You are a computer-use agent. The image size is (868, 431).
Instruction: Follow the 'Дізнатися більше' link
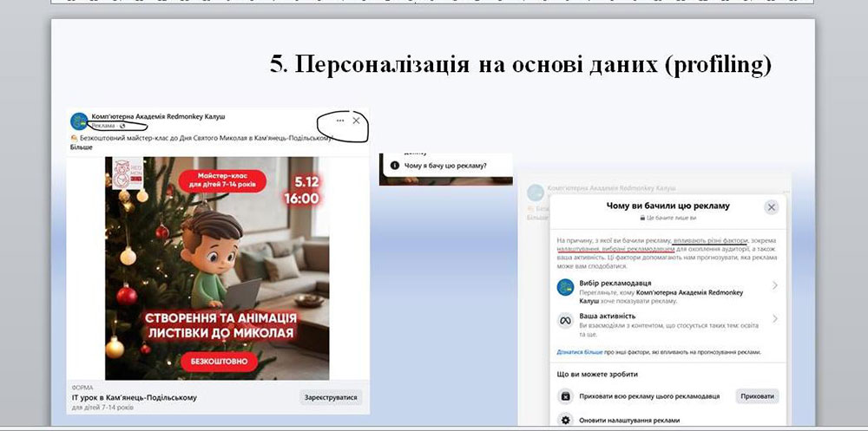580,353
